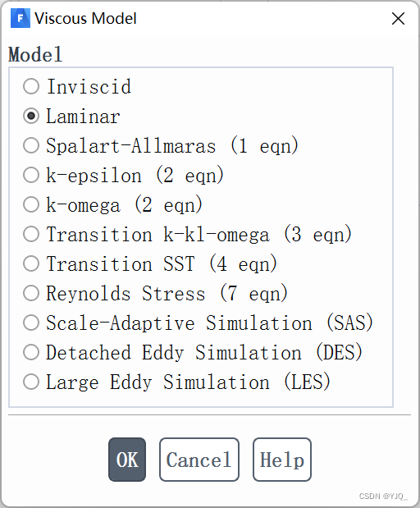Pick the k-epsilon (2 eqn) option
Screen dimensions: 420x508
click(x=31, y=175)
